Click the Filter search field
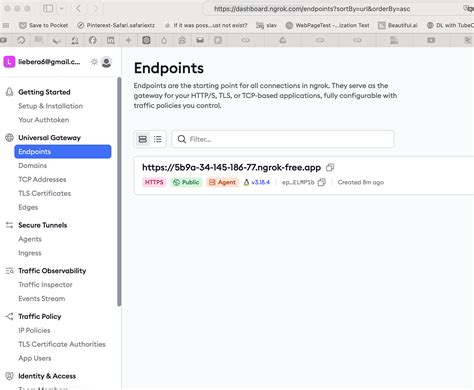 pos(283,139)
